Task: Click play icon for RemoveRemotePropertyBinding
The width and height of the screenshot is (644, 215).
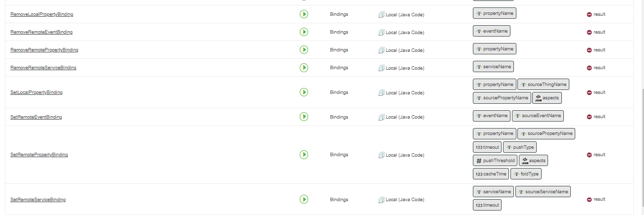Action: click(304, 50)
